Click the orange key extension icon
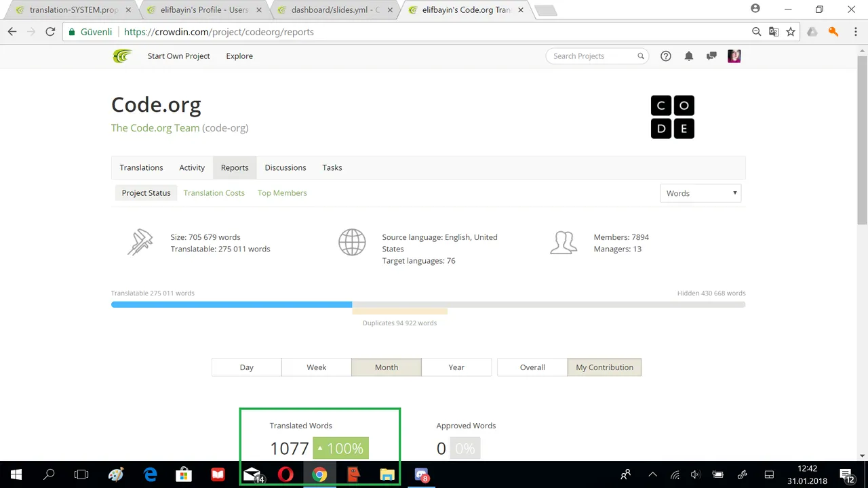The width and height of the screenshot is (868, 488). tap(833, 32)
